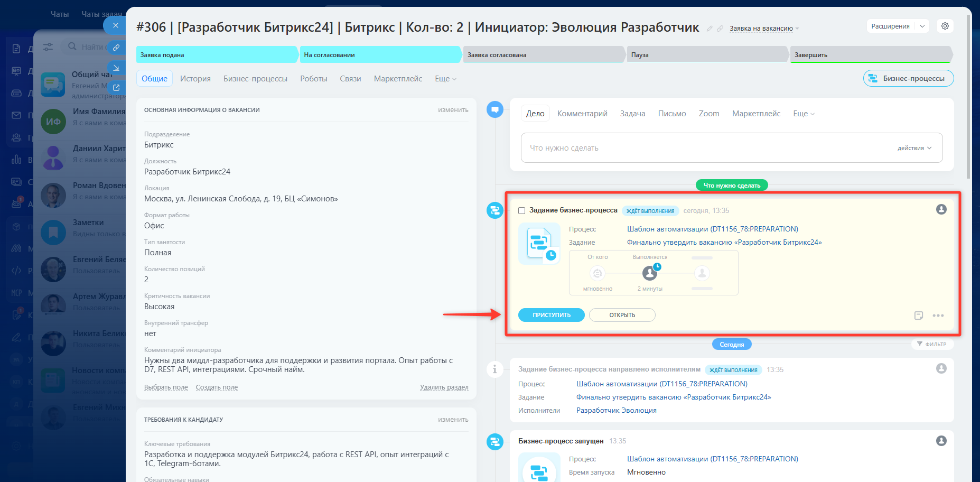Expand Еще in timeline activity tabs
980x482 pixels.
pos(804,114)
